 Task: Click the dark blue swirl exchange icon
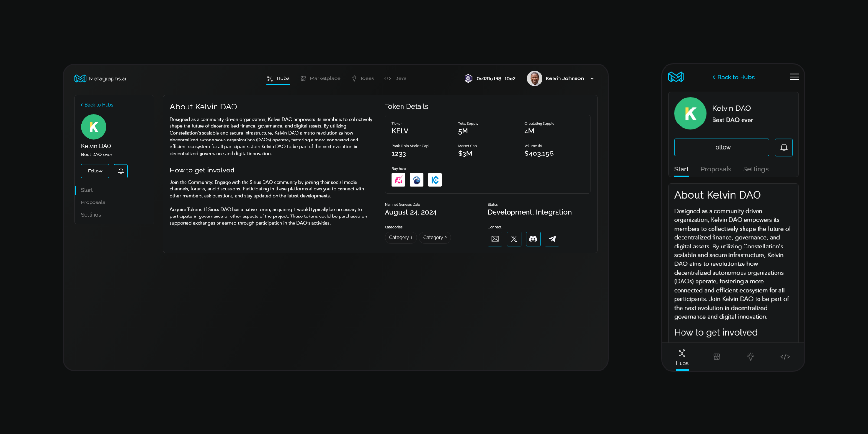(x=417, y=180)
